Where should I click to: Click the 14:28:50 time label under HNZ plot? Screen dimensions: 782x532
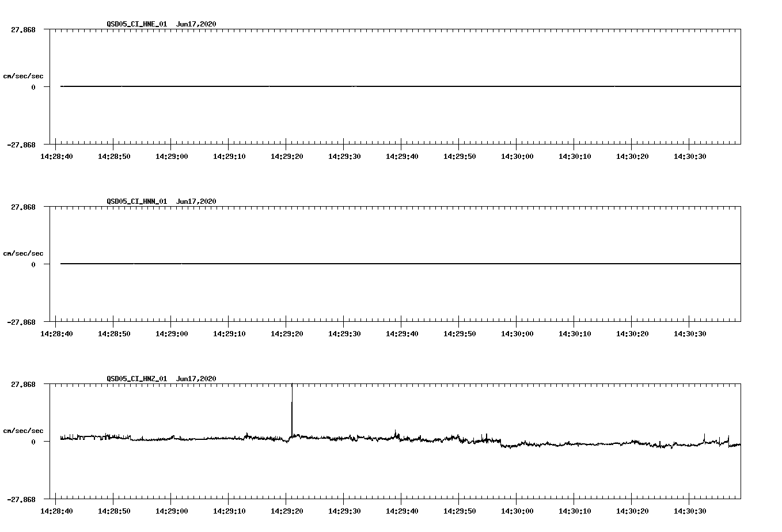pyautogui.click(x=114, y=511)
